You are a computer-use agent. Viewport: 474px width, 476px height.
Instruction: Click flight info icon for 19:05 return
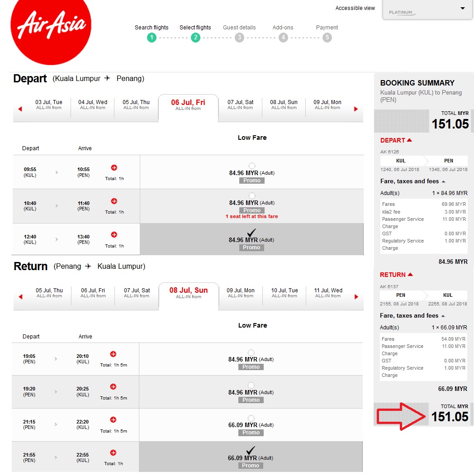(x=113, y=354)
